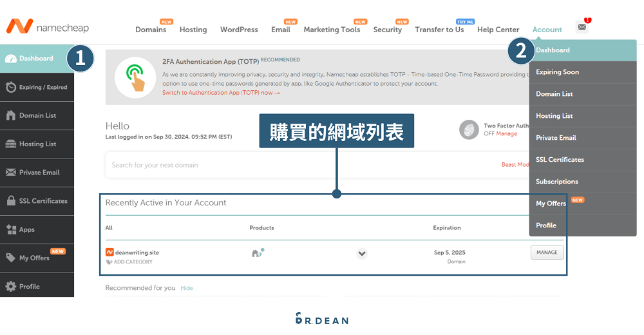
Task: Open the Help Center menu
Action: [x=498, y=30]
